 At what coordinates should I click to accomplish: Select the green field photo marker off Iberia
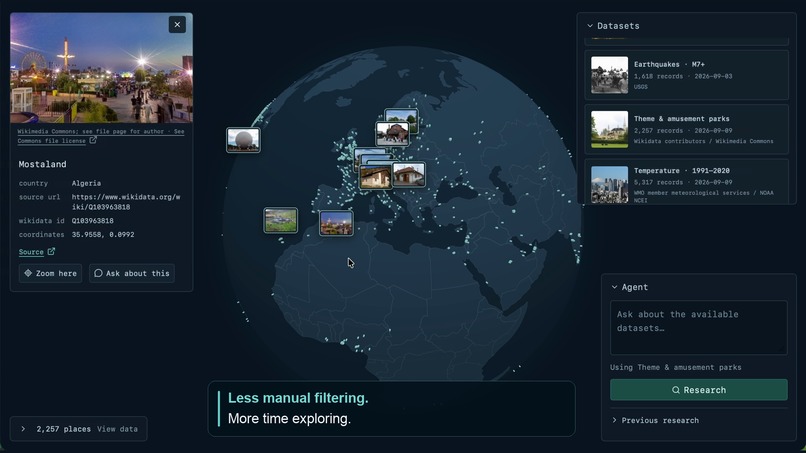pos(281,220)
